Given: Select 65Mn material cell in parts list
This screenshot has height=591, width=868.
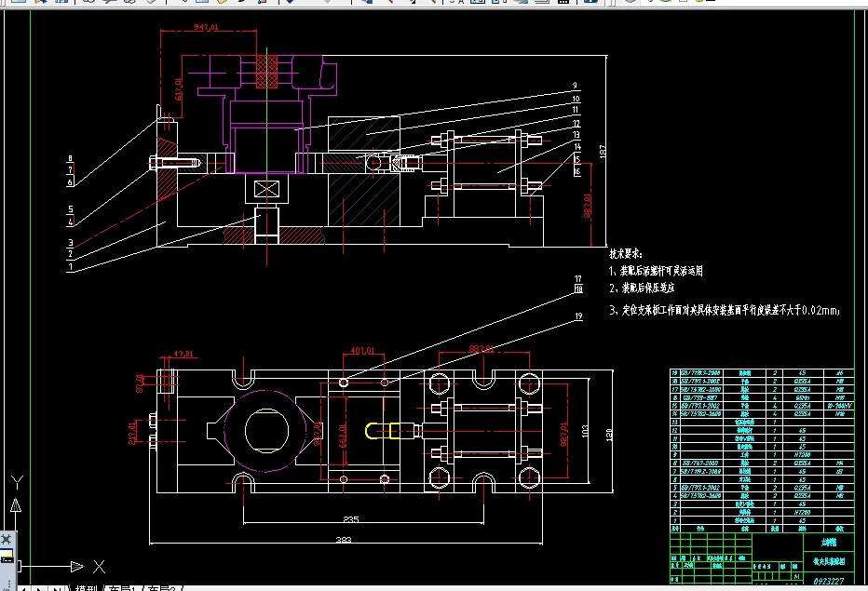Looking at the screenshot, I should tap(803, 397).
